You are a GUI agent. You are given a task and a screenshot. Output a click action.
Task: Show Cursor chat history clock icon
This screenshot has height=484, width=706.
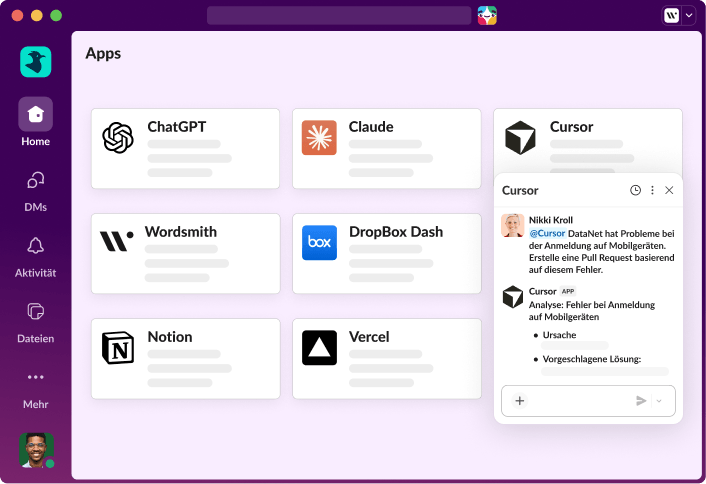(635, 190)
